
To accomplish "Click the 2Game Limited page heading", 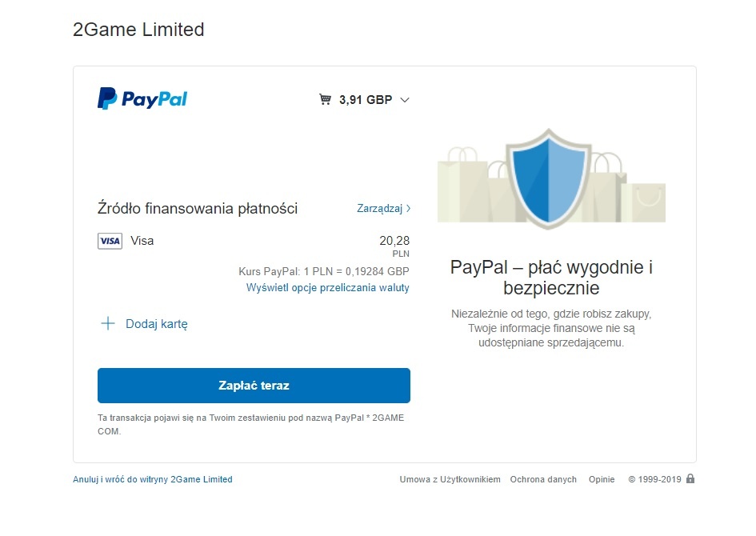I will [x=139, y=30].
